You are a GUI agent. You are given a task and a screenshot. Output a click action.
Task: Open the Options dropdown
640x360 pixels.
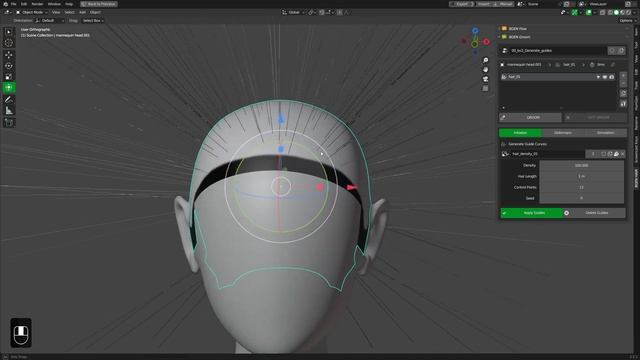[627, 20]
